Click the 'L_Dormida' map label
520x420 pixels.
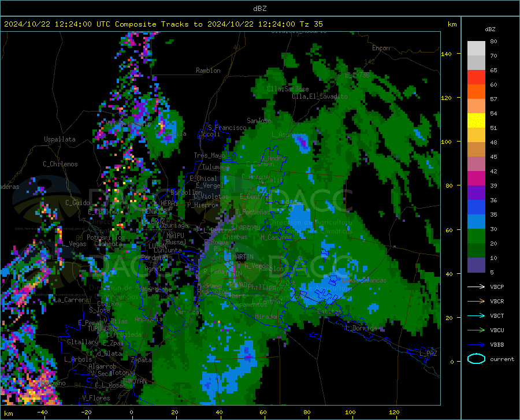point(361,328)
